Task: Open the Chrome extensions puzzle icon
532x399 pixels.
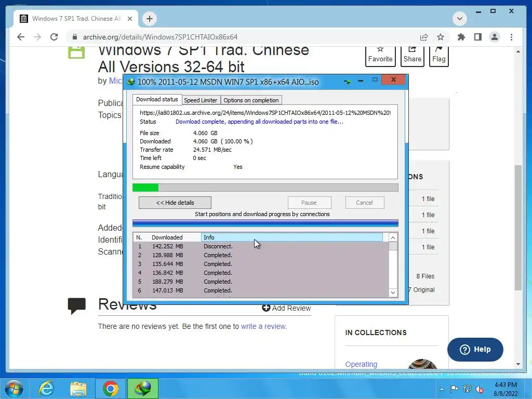Action: click(x=461, y=37)
